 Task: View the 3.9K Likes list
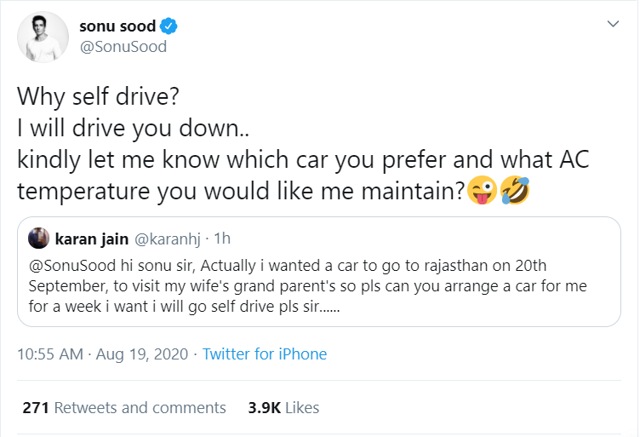(284, 408)
